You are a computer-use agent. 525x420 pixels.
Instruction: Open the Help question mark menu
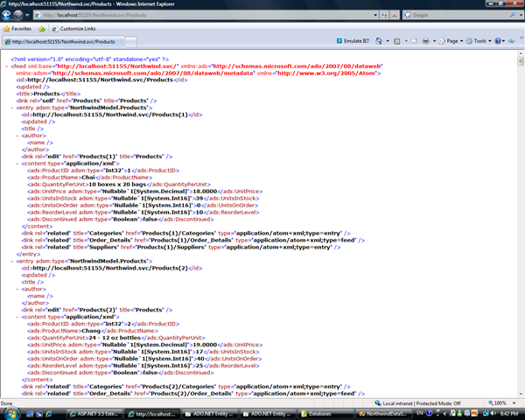click(x=500, y=41)
